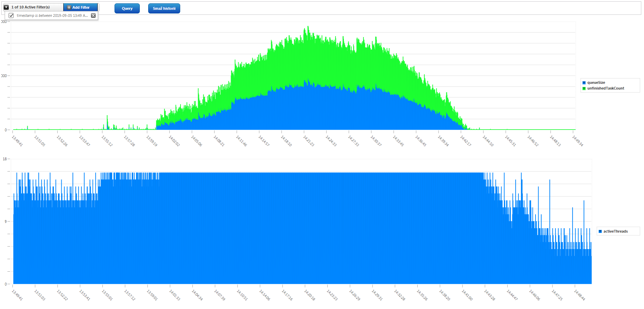
Task: Click the blue activeThreads legend icon
Action: pos(600,231)
